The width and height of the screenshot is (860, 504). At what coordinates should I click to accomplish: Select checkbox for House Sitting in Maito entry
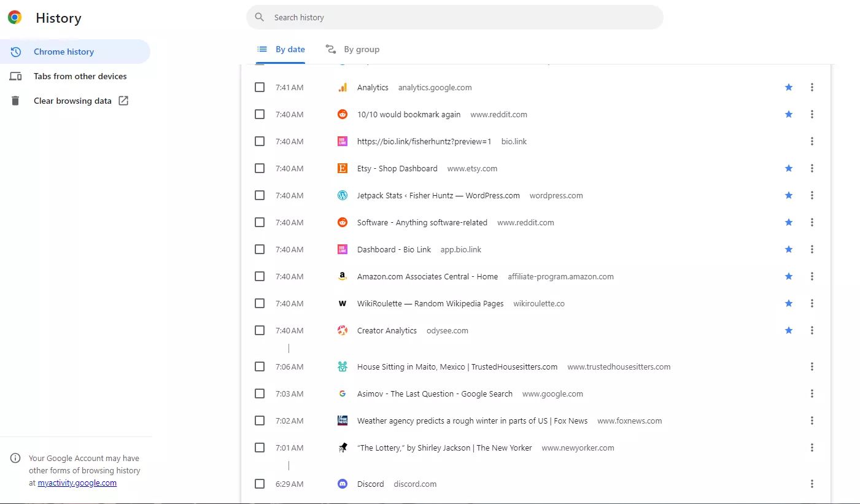tap(260, 366)
